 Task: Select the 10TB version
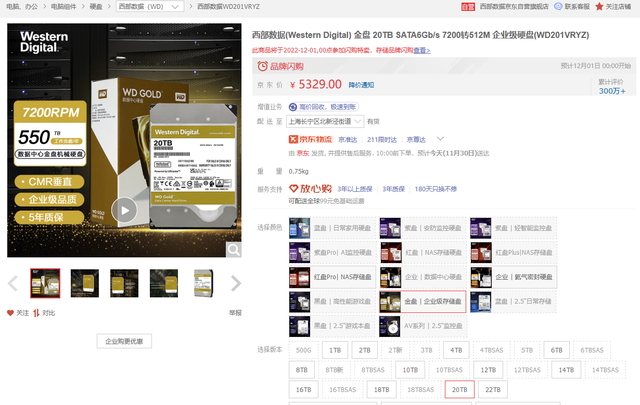point(410,370)
